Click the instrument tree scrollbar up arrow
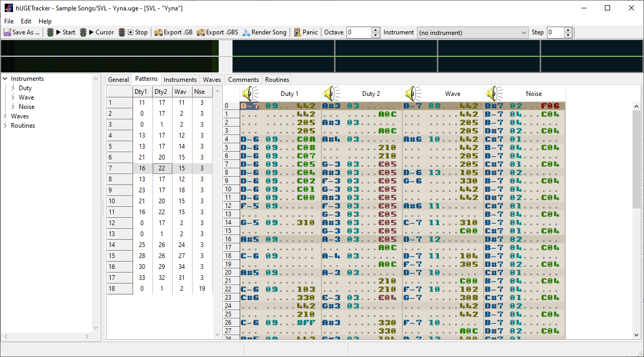 [x=96, y=79]
